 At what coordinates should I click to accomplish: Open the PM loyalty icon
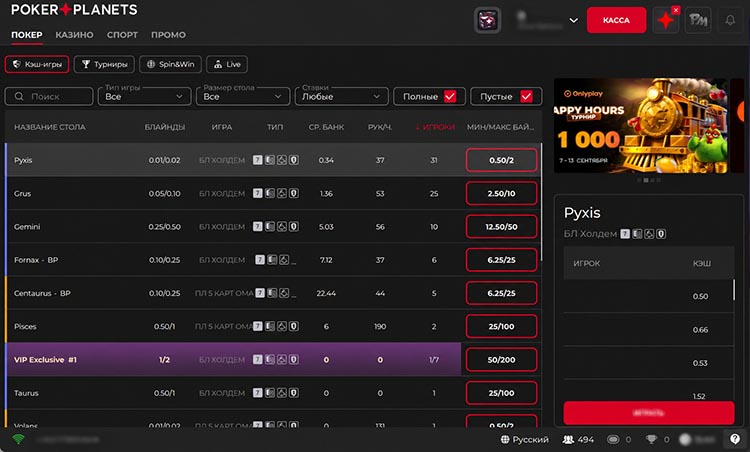point(698,20)
